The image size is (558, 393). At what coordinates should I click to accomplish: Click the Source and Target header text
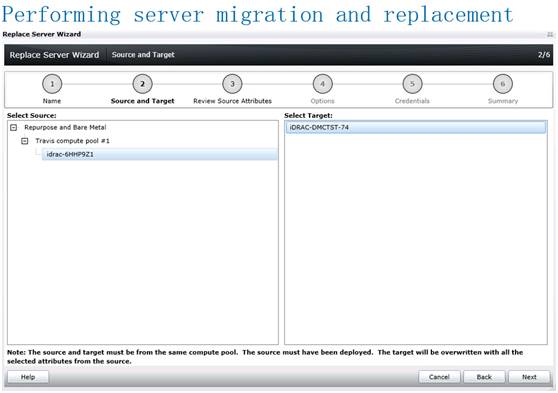[143, 55]
